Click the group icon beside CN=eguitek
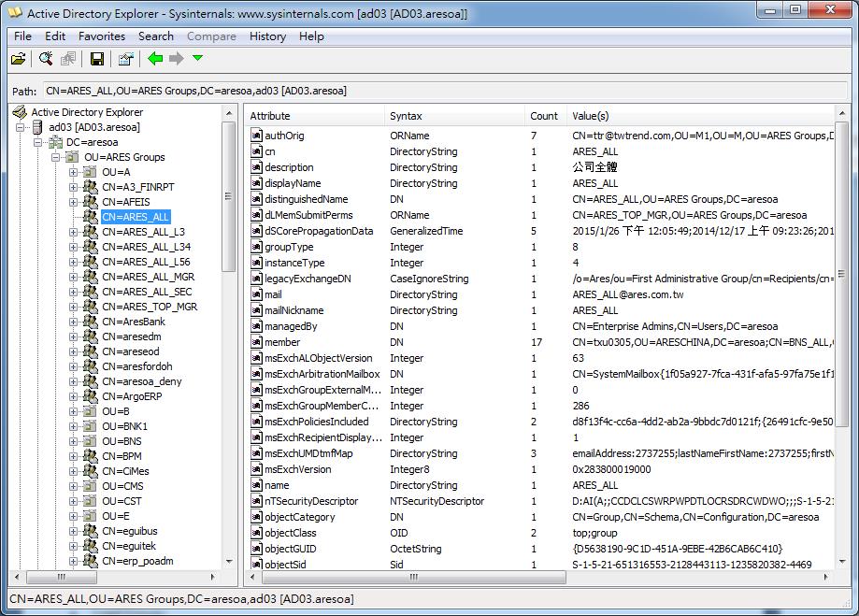The width and height of the screenshot is (859, 616). coord(91,546)
